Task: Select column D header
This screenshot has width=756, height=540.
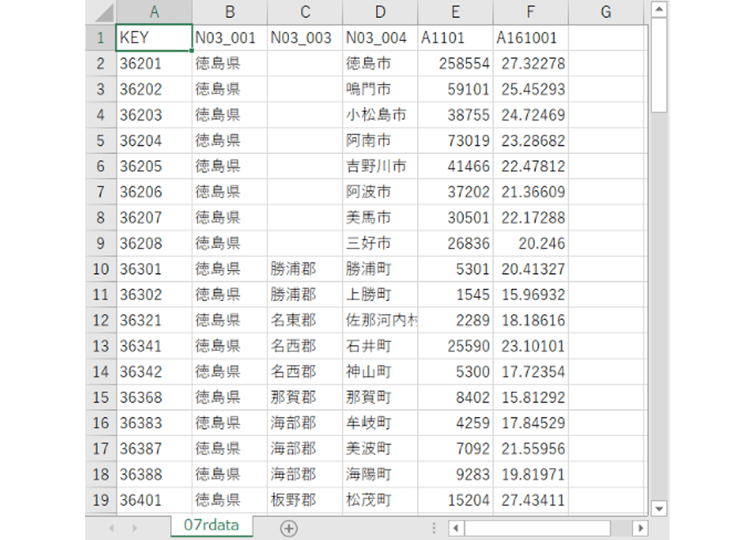Action: pos(380,12)
